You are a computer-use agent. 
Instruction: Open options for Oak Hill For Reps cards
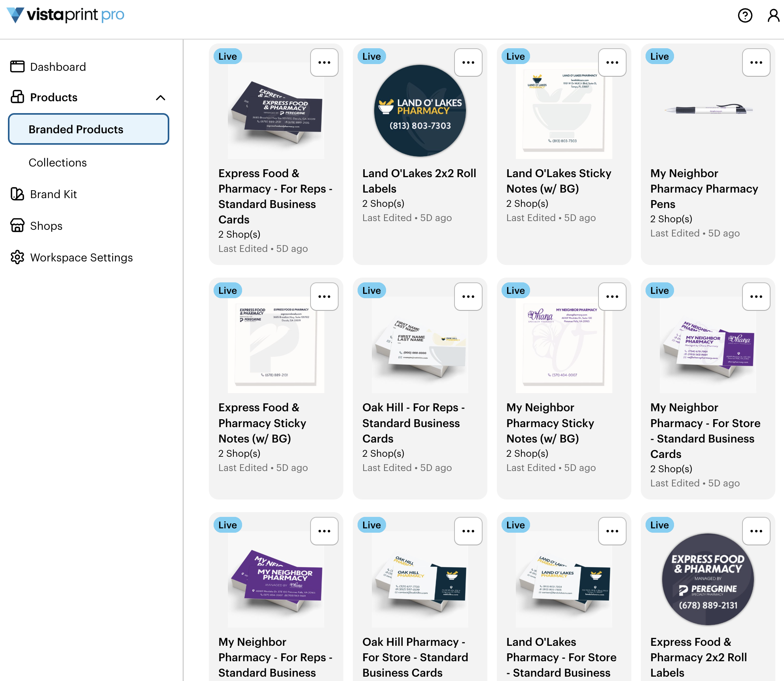pyautogui.click(x=468, y=297)
